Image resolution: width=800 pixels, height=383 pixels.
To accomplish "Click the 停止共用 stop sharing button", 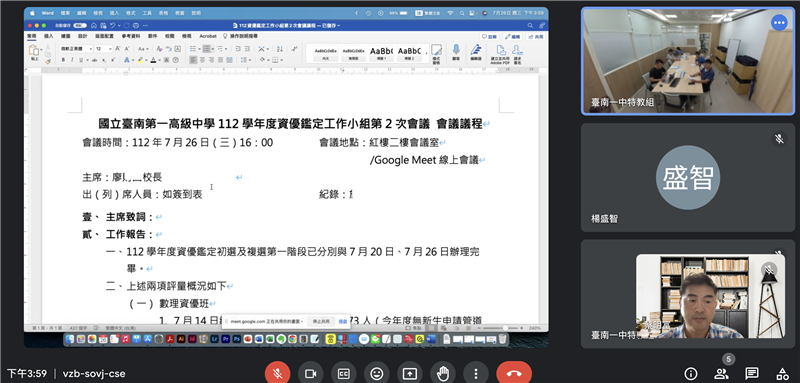I will tap(321, 322).
